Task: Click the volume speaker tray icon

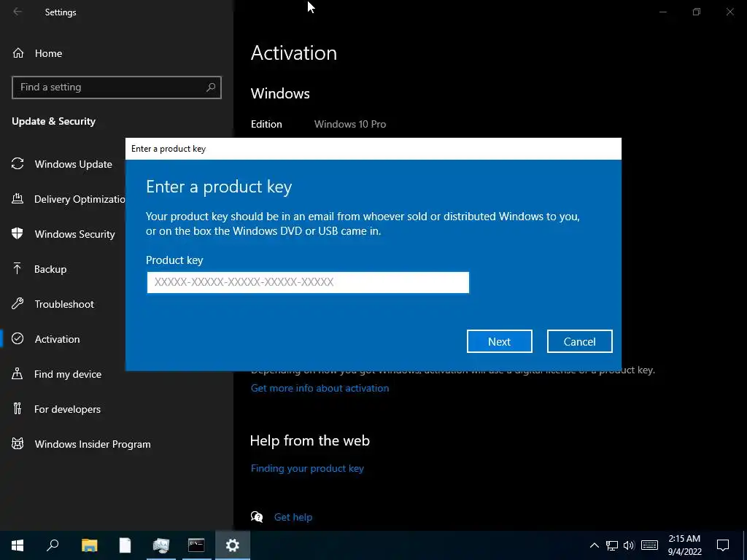Action: (629, 545)
